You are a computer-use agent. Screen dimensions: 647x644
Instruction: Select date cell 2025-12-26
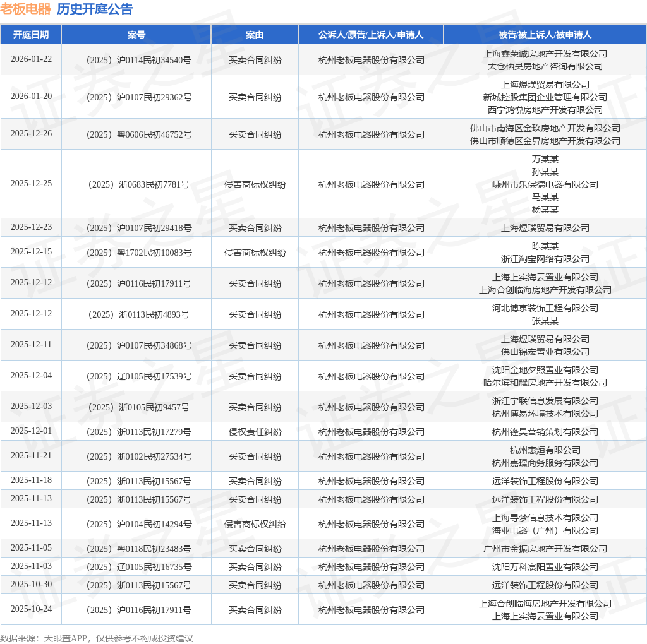(x=31, y=133)
